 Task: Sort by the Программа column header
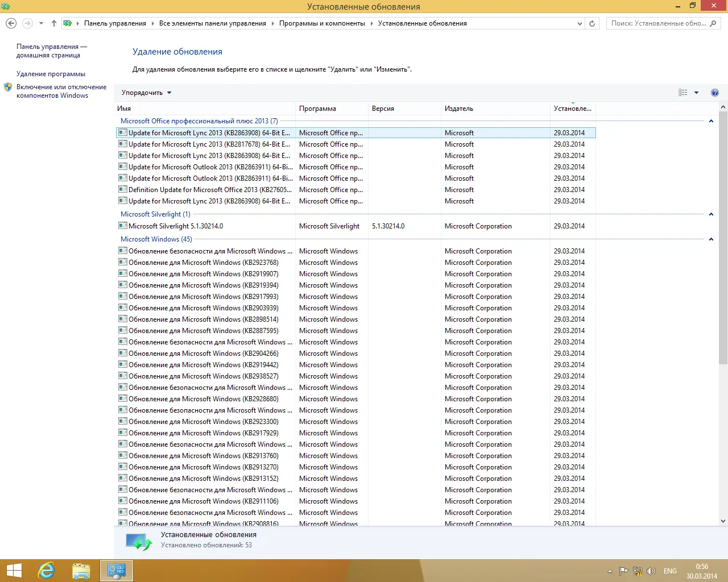pos(332,109)
